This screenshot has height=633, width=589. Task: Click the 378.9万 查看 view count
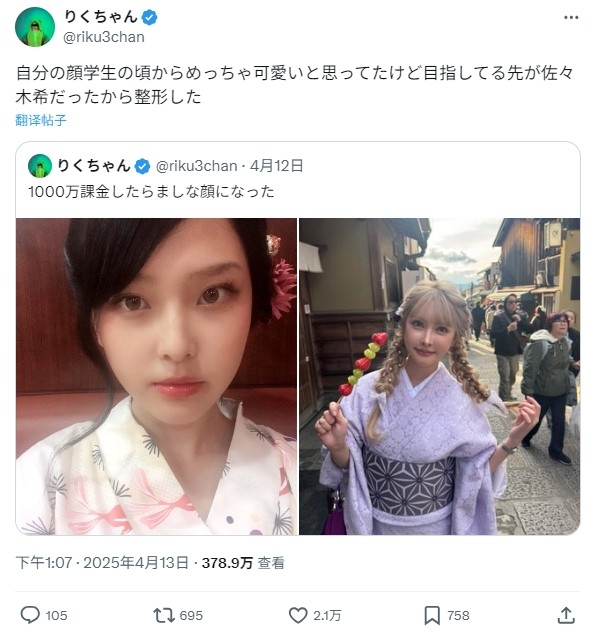pos(243,562)
